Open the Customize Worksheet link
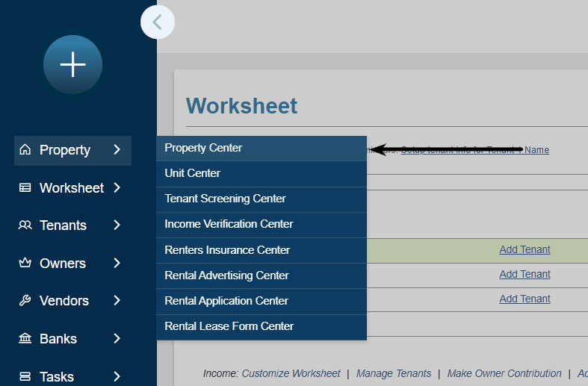588x386 pixels. coord(291,373)
